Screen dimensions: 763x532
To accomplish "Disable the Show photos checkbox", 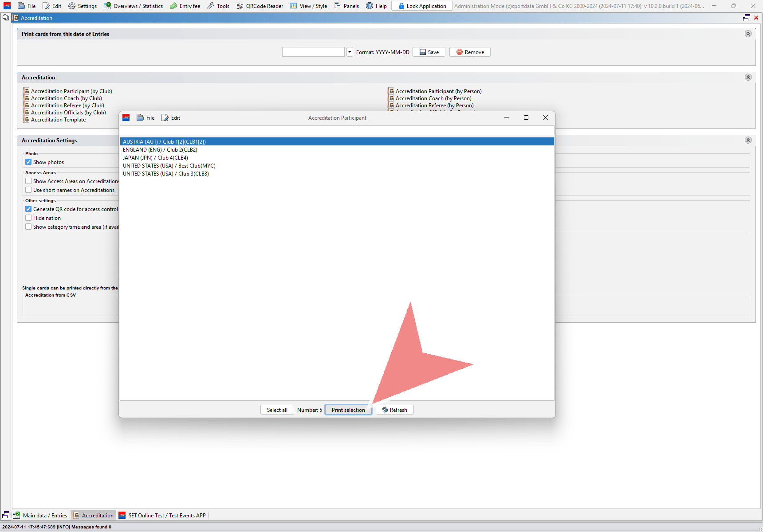I will click(x=28, y=162).
